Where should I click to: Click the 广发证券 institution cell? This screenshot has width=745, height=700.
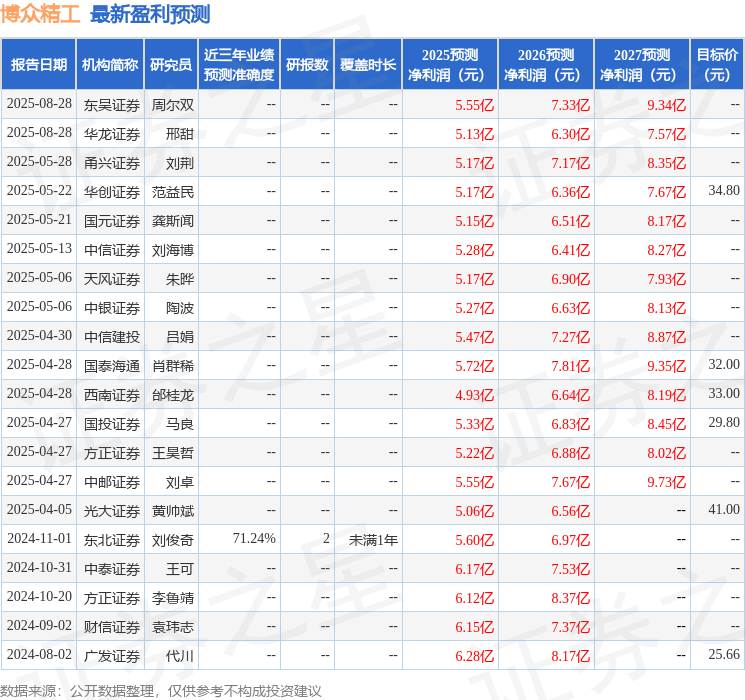coord(112,656)
